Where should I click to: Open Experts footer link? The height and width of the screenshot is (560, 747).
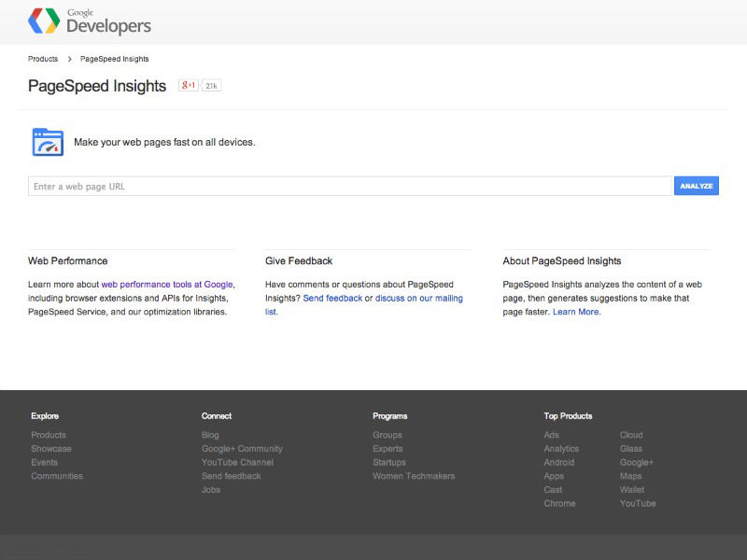tap(388, 449)
